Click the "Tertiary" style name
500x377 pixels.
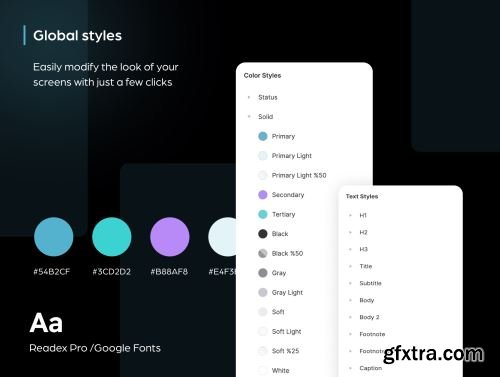tap(284, 214)
